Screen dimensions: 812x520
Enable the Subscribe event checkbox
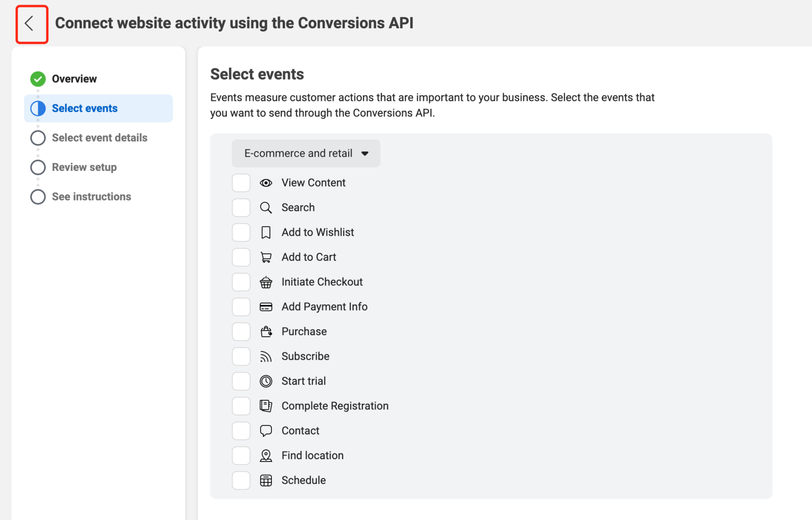tap(241, 357)
